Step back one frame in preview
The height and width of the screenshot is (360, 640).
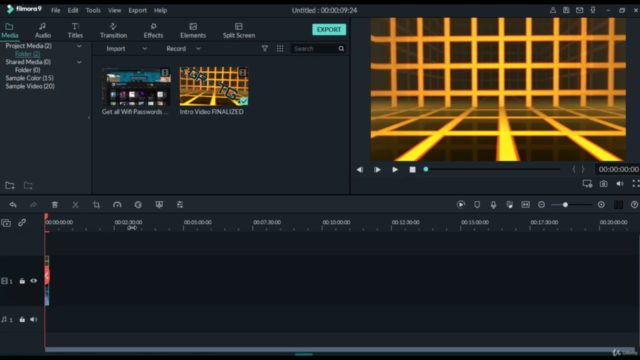click(360, 169)
